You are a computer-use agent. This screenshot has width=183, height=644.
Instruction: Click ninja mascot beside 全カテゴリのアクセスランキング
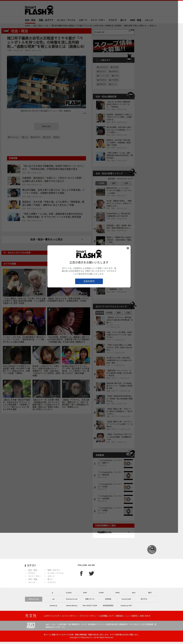(132, 306)
